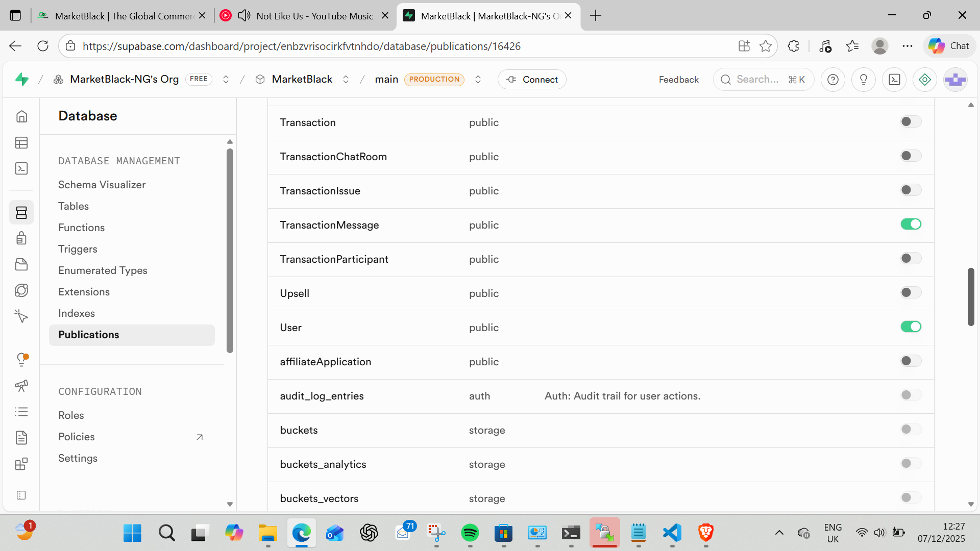Go to Triggers in Database menu
The width and height of the screenshot is (980, 551).
[x=78, y=249]
